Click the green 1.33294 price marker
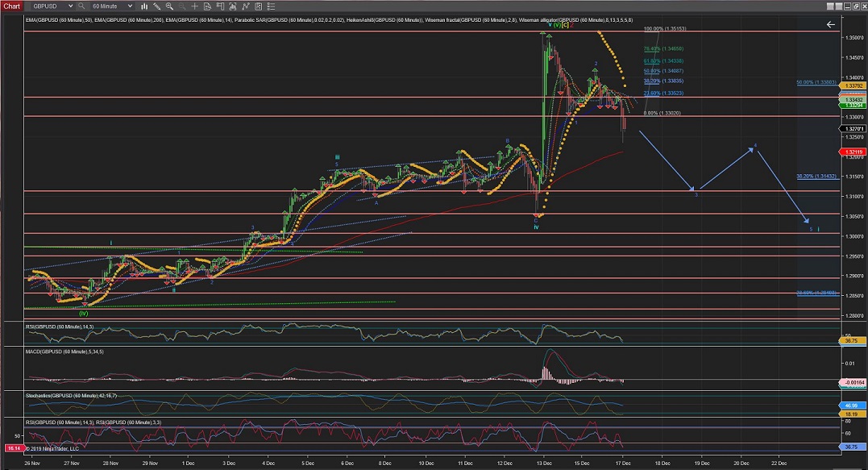Image resolution: width=868 pixels, height=470 pixels. click(853, 105)
